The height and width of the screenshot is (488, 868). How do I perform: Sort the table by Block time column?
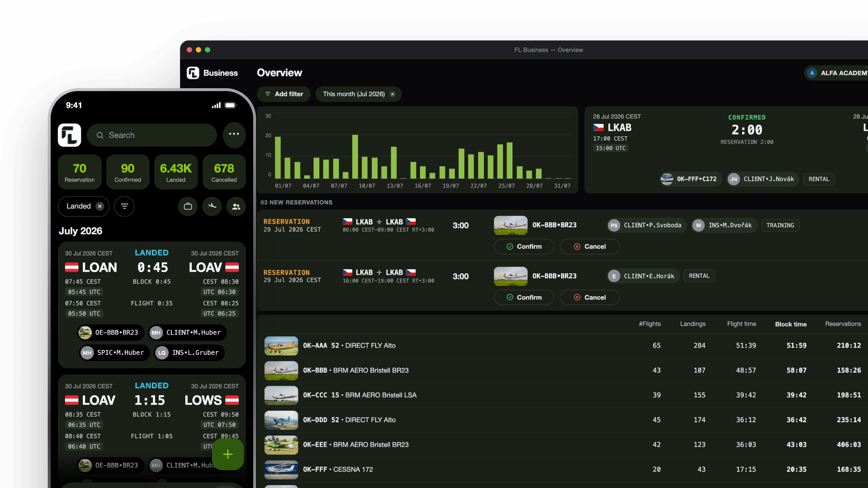(791, 324)
